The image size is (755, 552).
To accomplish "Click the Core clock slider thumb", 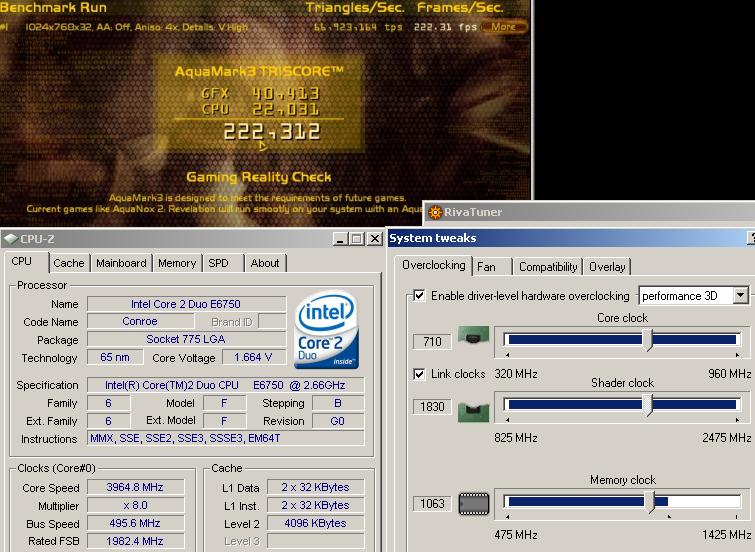I will (x=648, y=340).
